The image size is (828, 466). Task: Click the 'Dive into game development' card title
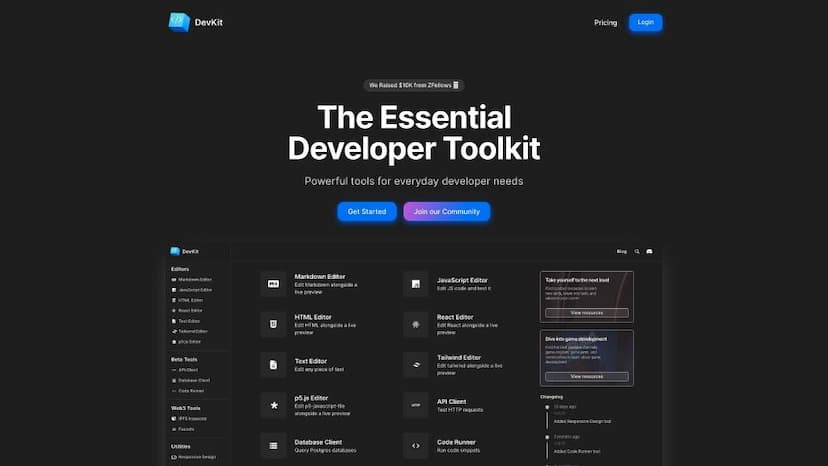(x=576, y=339)
